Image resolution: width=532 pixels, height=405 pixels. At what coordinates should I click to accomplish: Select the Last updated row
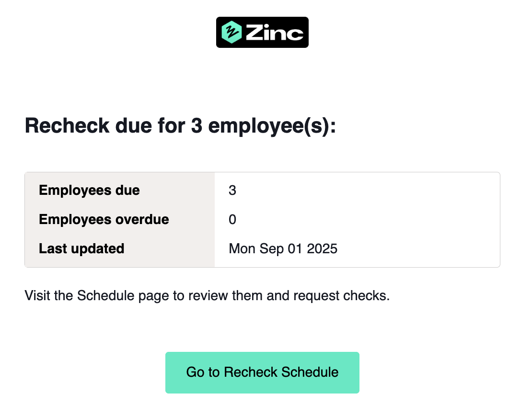coord(81,248)
